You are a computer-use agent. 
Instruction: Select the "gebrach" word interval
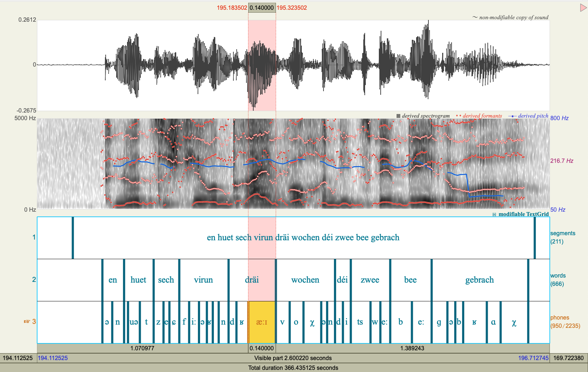click(x=479, y=280)
